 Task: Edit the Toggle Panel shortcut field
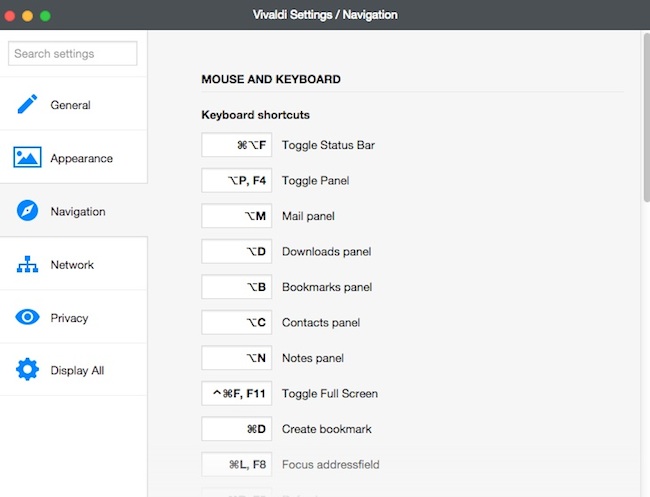[x=237, y=180]
